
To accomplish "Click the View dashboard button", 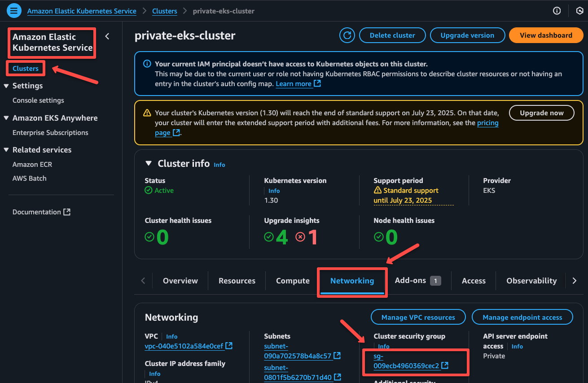I will [546, 35].
